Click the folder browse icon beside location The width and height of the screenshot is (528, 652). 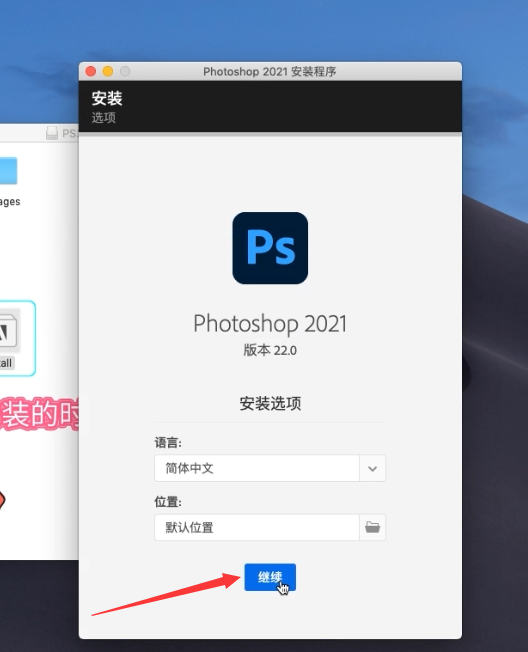[373, 527]
